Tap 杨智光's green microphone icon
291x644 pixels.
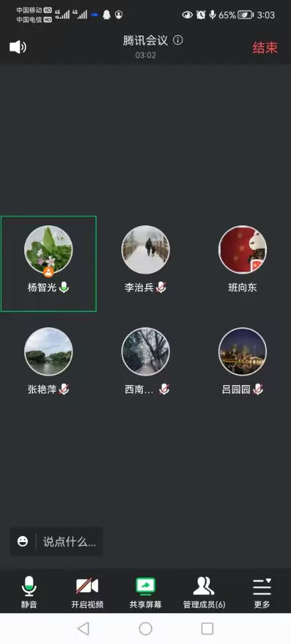coord(64,288)
